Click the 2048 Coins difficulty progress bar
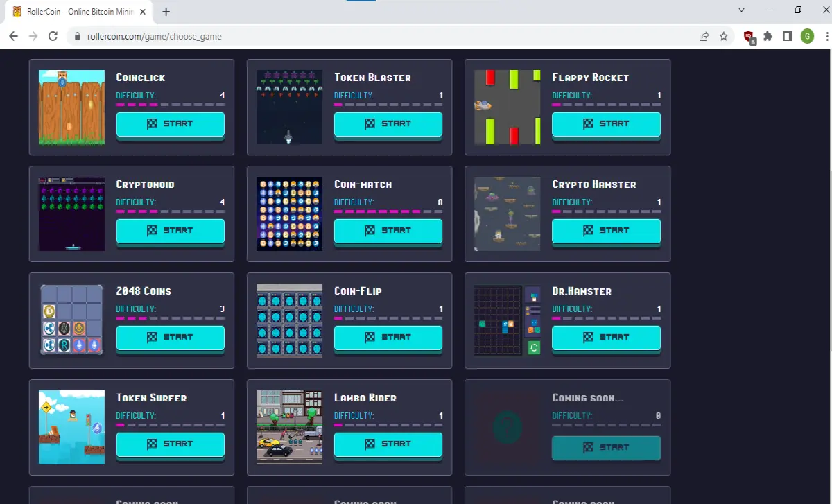Image resolution: width=832 pixels, height=504 pixels. pos(170,318)
